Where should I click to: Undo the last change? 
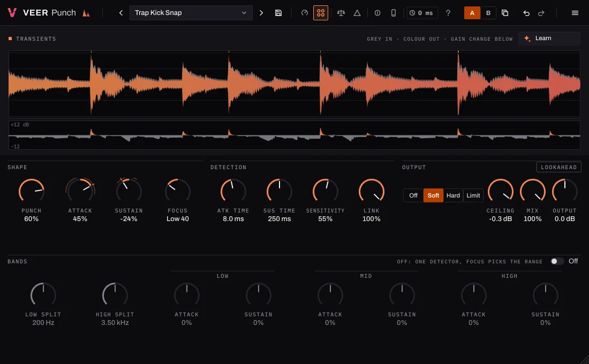(526, 13)
